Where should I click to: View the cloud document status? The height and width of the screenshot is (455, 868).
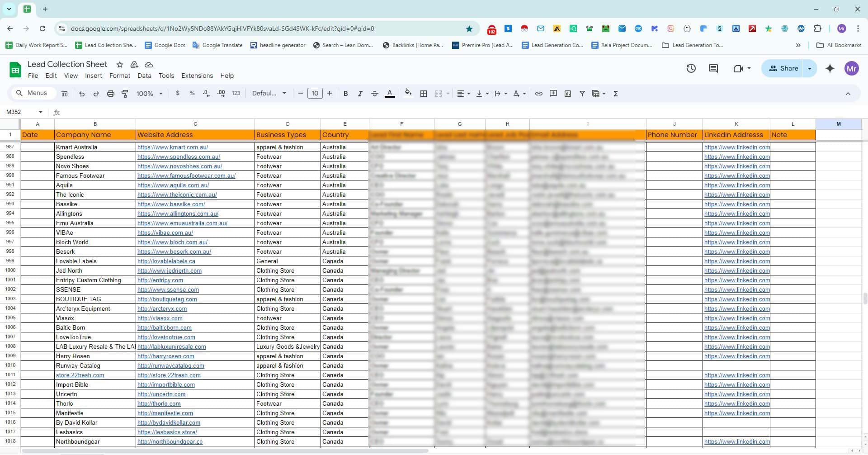149,65
